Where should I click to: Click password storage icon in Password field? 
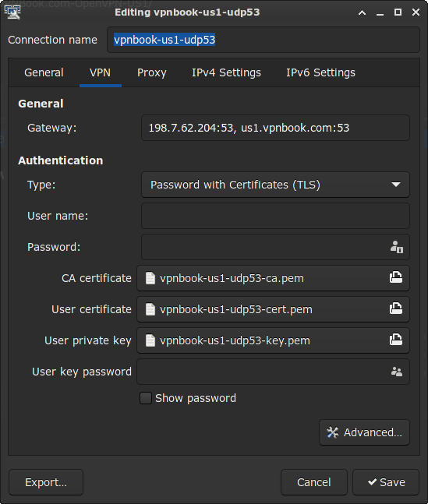point(397,247)
